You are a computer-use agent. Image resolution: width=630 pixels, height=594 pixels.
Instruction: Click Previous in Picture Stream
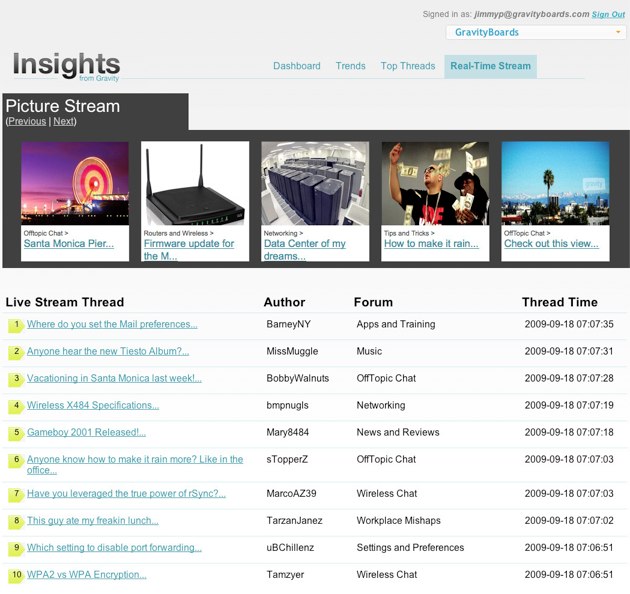click(27, 121)
